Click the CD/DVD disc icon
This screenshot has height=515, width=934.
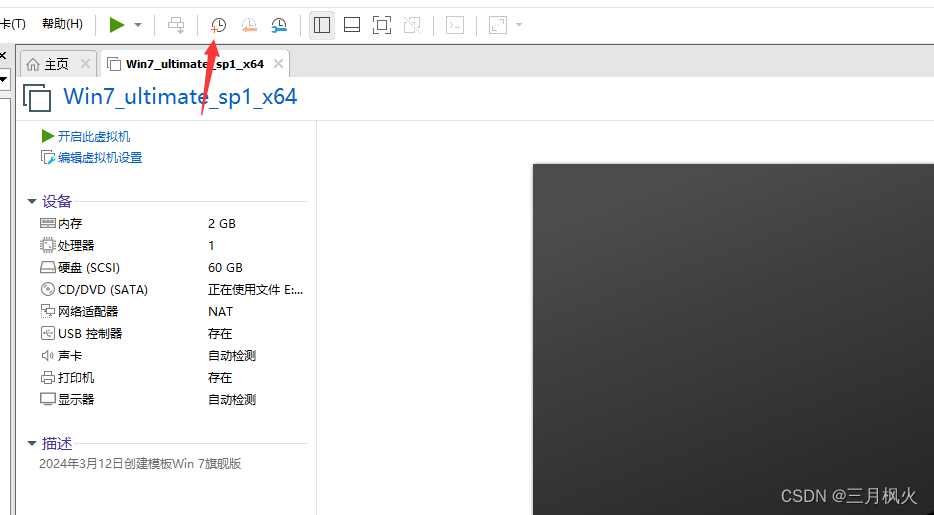(48, 290)
